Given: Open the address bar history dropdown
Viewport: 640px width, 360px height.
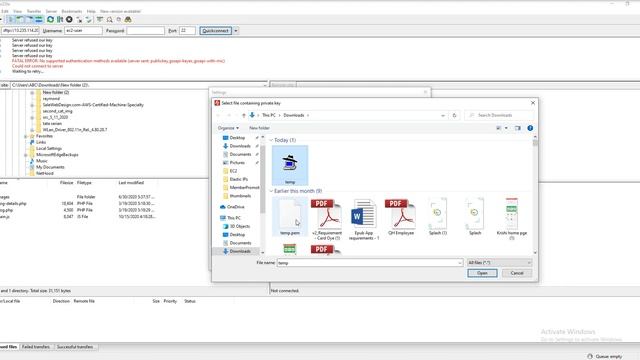Looking at the screenshot, I should [x=443, y=116].
